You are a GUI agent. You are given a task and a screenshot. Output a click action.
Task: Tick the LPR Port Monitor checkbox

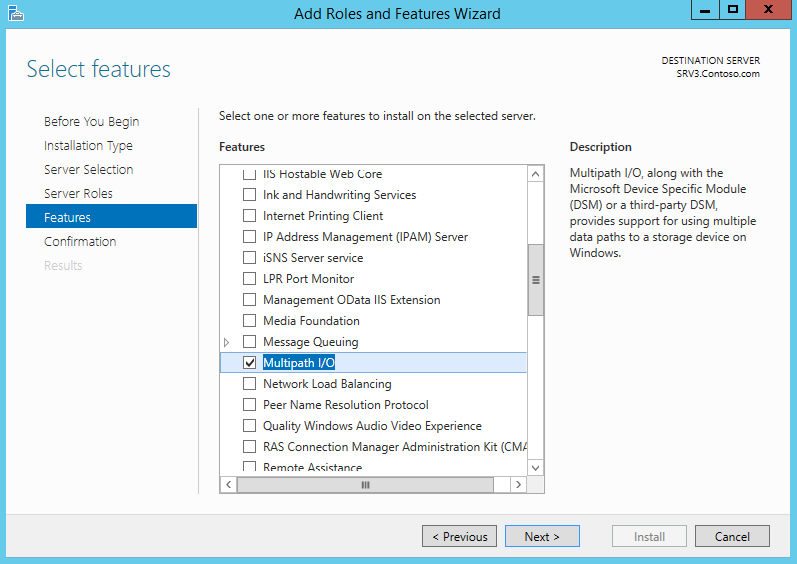click(x=250, y=279)
